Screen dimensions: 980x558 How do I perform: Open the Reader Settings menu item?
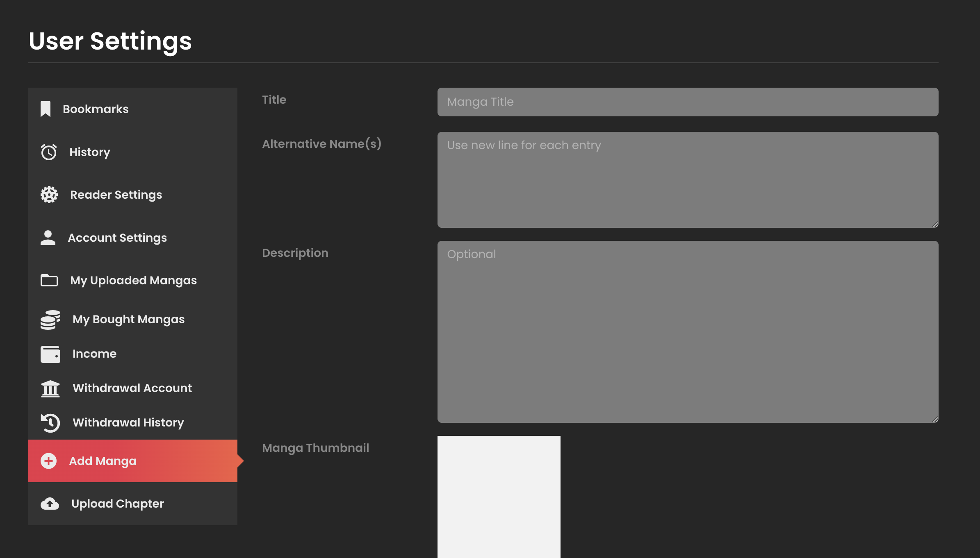(116, 195)
